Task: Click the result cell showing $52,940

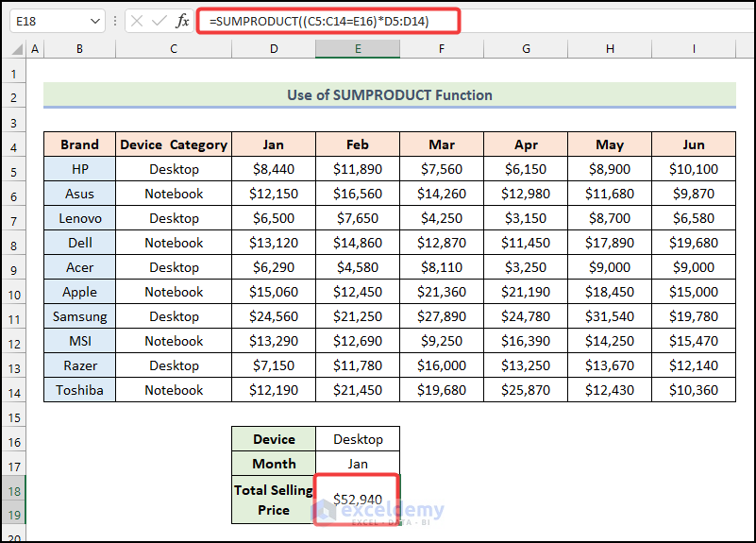Action: [358, 500]
